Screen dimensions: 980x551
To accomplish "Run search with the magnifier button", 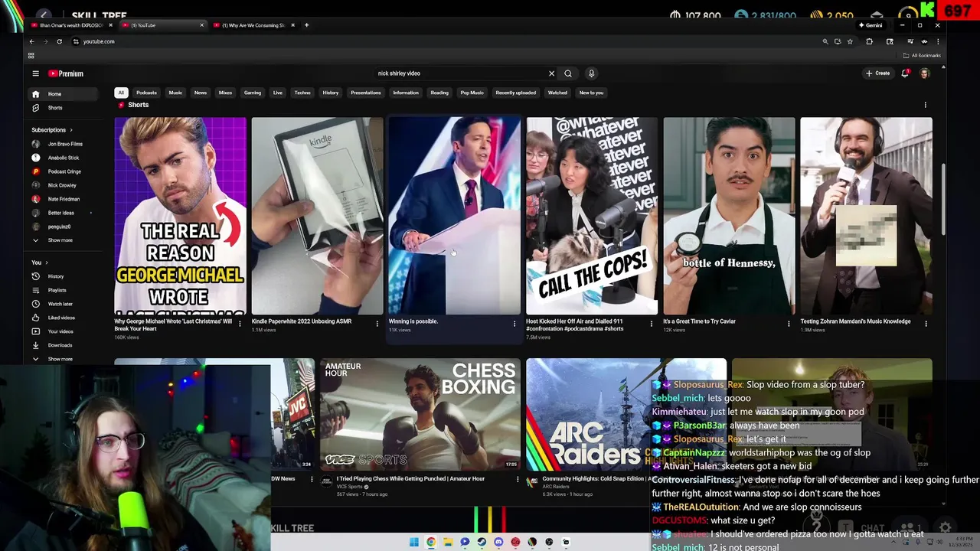I will point(568,73).
